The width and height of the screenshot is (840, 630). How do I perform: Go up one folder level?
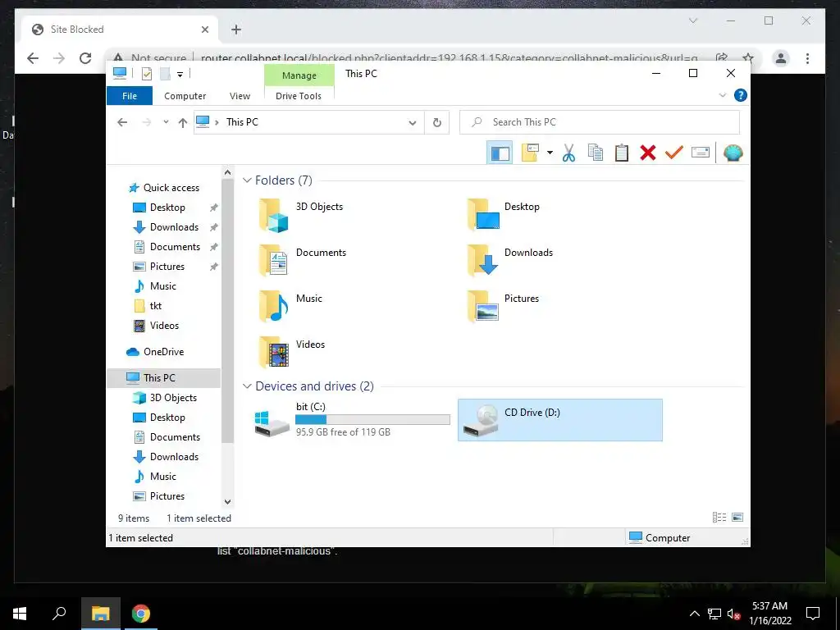coord(183,123)
